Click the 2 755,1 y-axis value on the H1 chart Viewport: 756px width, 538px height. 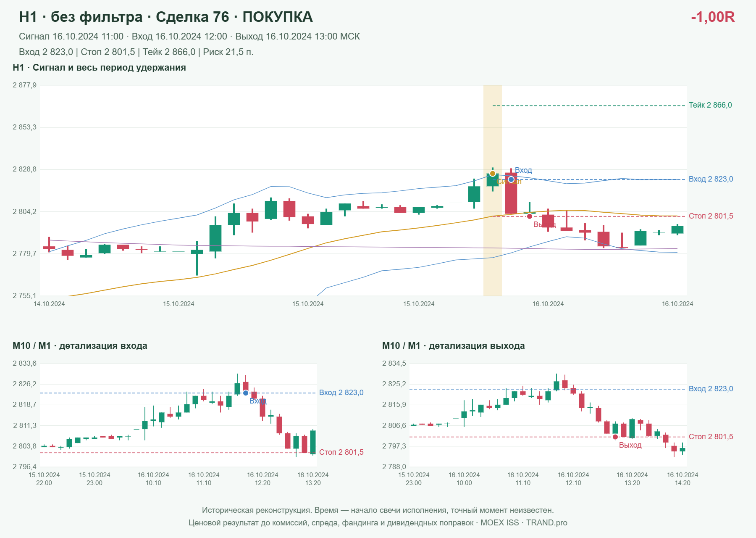24,296
